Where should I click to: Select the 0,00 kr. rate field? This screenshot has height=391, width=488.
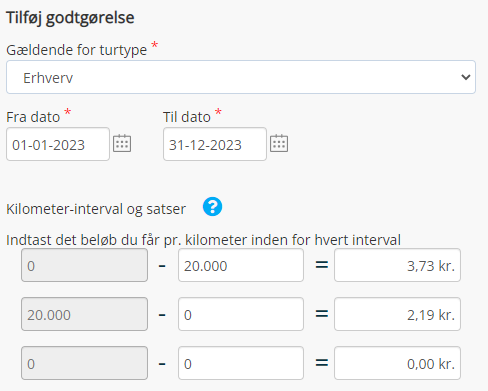(x=397, y=363)
